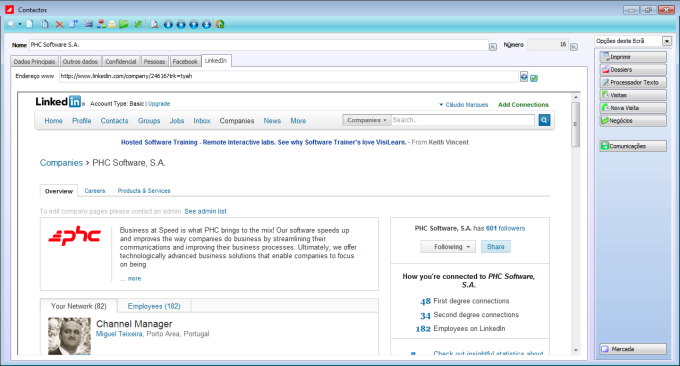Create a Nova Visita

point(633,108)
